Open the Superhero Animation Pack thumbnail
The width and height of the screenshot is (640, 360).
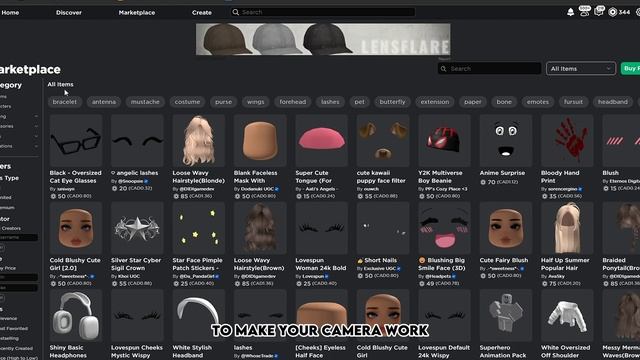pyautogui.click(x=506, y=315)
